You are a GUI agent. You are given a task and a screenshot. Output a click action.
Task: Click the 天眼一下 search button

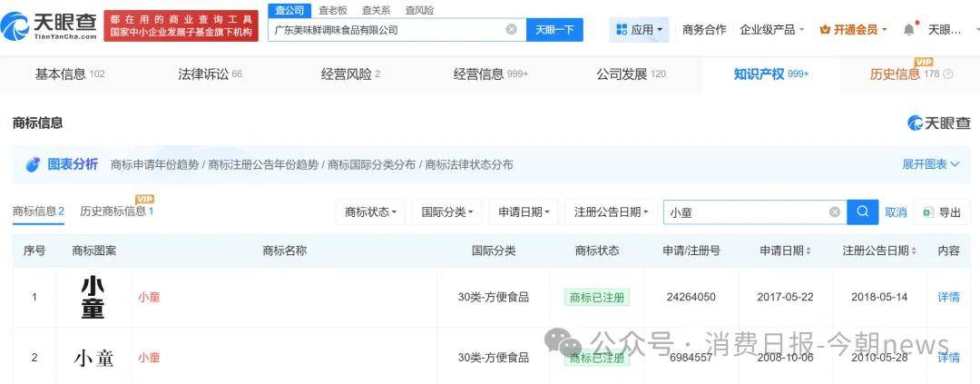(x=554, y=29)
